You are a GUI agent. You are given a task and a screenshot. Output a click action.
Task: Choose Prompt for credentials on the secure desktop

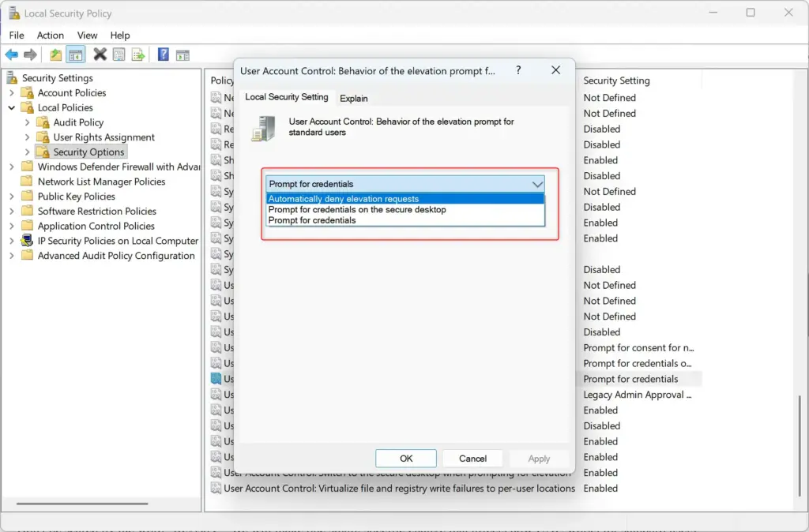pos(405,210)
